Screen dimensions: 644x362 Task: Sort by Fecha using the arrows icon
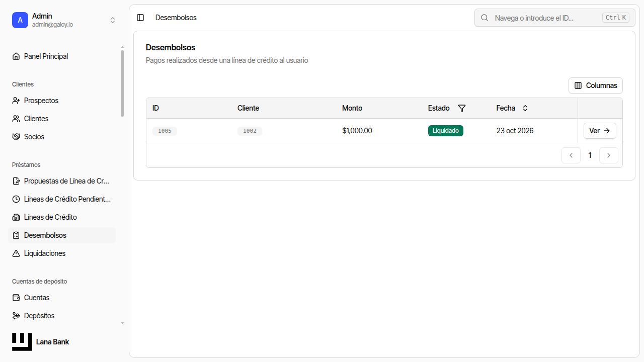pos(525,108)
